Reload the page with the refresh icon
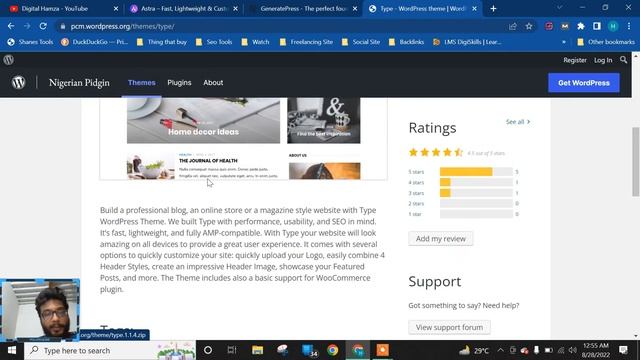640x360 pixels. [x=43, y=26]
